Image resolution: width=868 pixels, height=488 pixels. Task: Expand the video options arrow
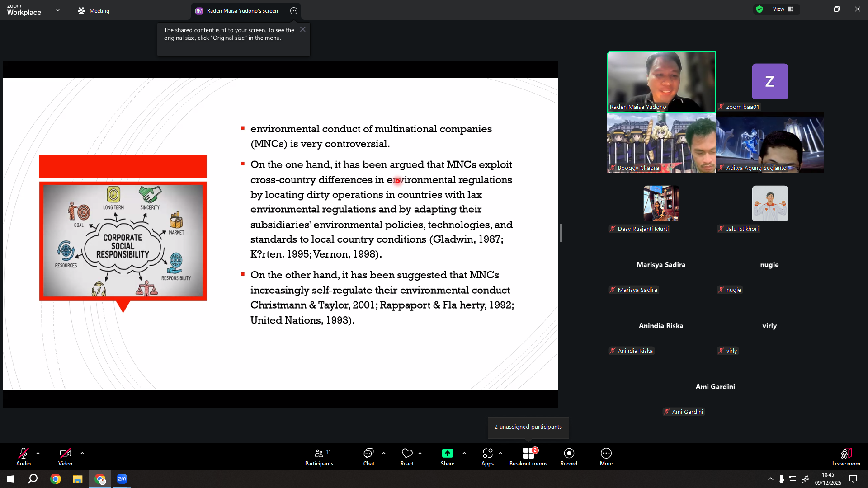tap(82, 453)
